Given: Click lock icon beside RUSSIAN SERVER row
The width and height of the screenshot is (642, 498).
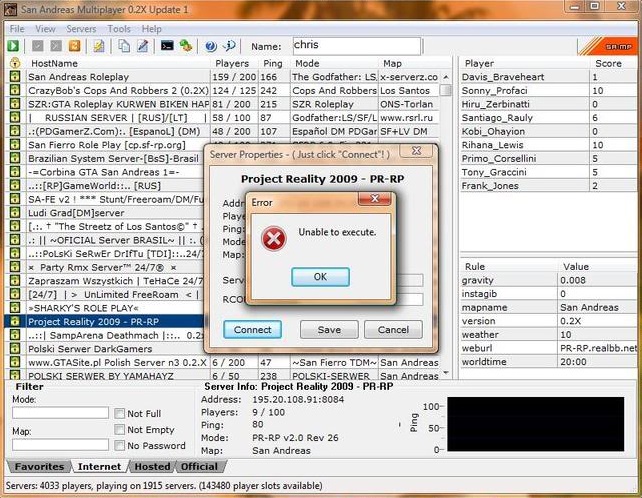Looking at the screenshot, I should (15, 118).
